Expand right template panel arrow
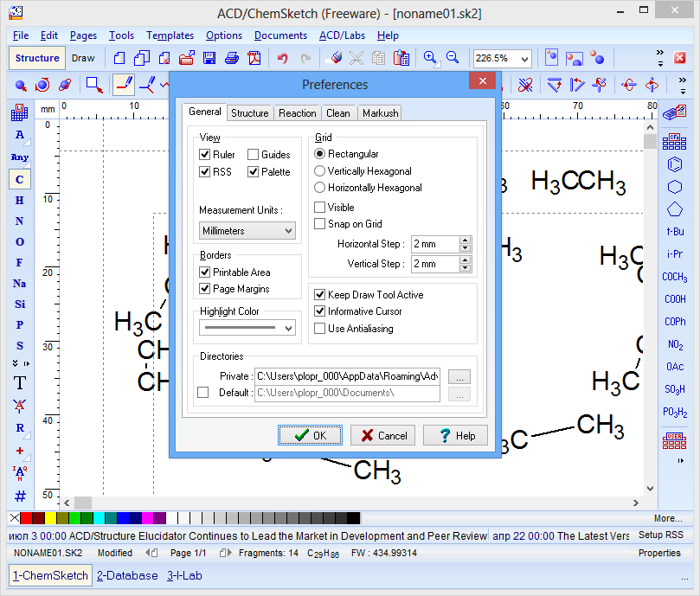 (x=680, y=461)
